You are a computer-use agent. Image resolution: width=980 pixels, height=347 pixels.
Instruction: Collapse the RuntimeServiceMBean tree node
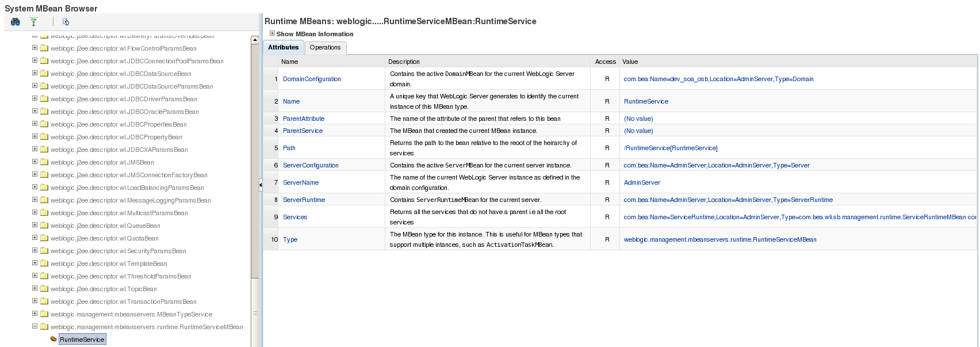point(35,326)
